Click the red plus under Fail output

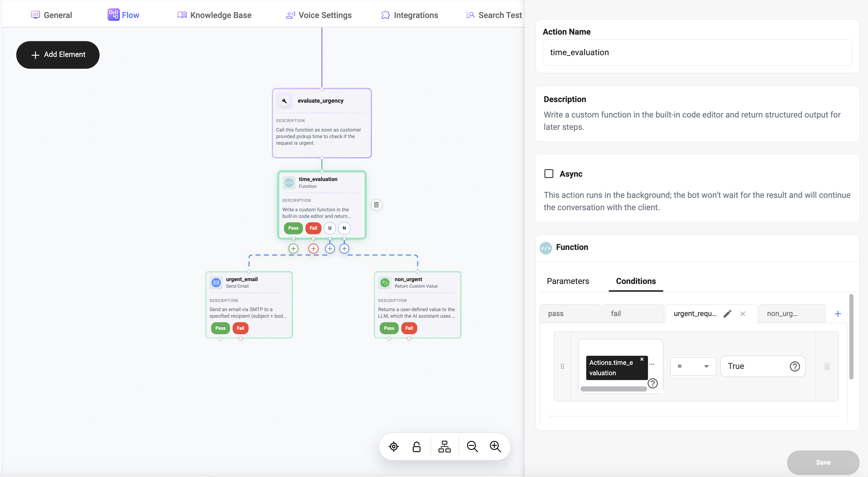pyautogui.click(x=313, y=249)
